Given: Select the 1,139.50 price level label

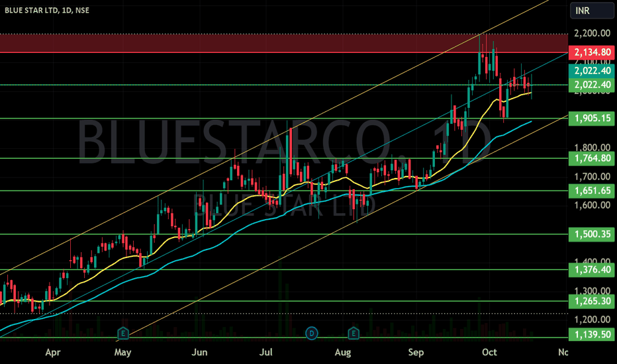Looking at the screenshot, I should point(591,335).
